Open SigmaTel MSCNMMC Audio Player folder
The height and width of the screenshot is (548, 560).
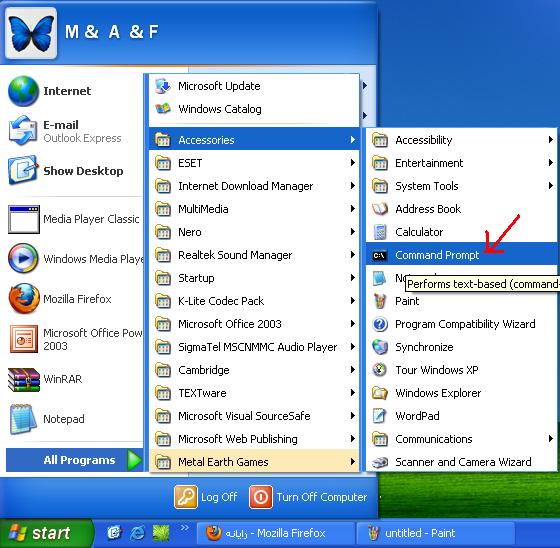(x=254, y=347)
